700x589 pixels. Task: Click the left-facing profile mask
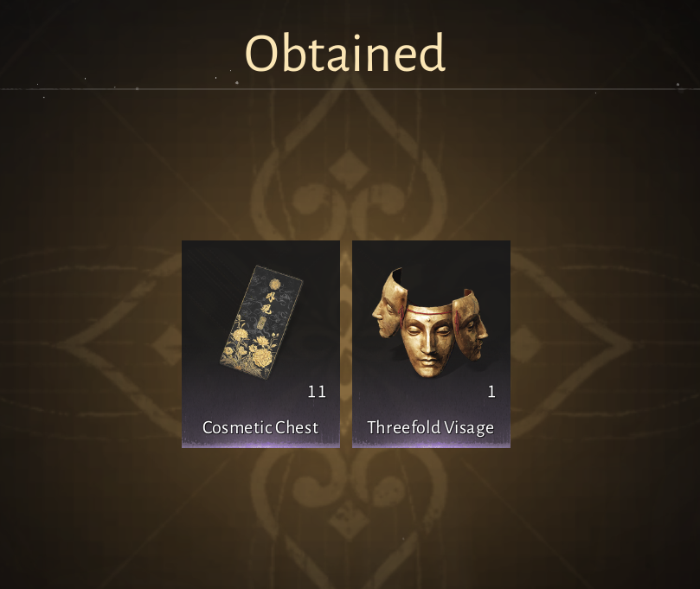pyautogui.click(x=389, y=304)
